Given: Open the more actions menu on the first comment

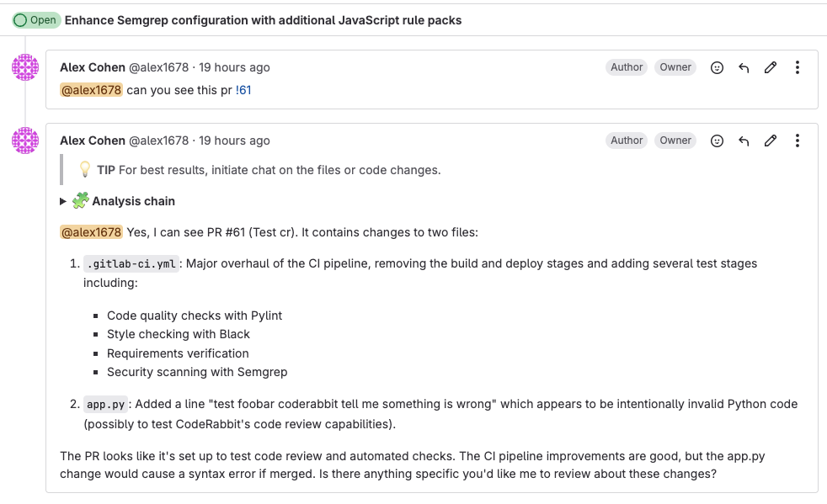Looking at the screenshot, I should (798, 67).
